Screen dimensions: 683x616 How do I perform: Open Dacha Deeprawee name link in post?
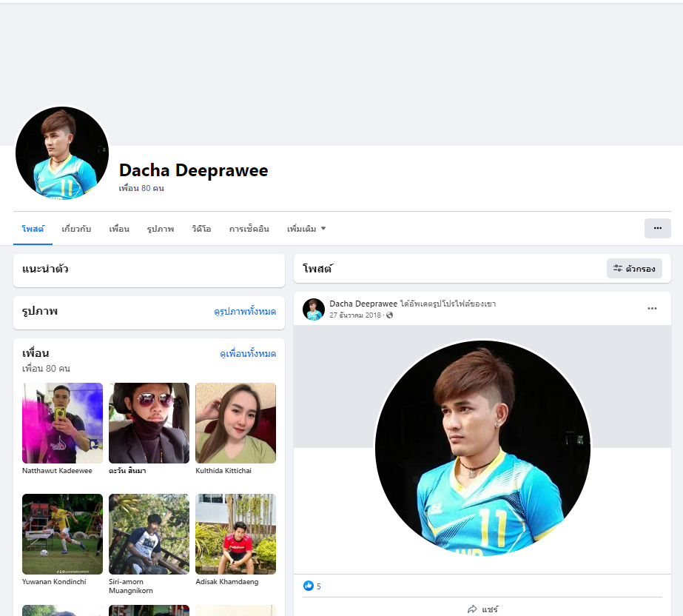[363, 304]
